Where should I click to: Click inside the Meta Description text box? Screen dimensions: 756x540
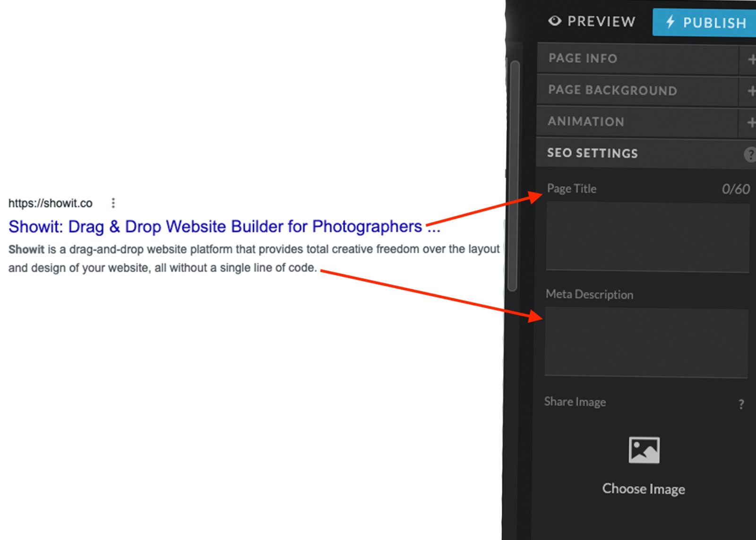[645, 341]
